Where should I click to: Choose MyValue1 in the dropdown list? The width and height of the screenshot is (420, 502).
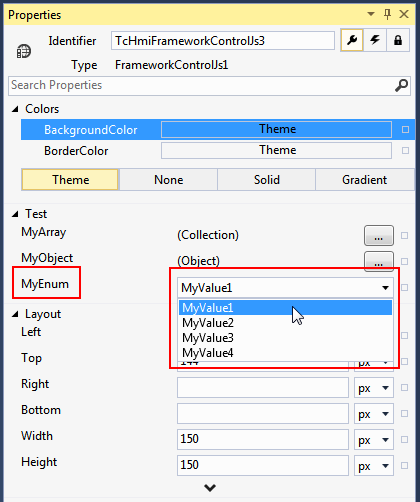(285, 307)
